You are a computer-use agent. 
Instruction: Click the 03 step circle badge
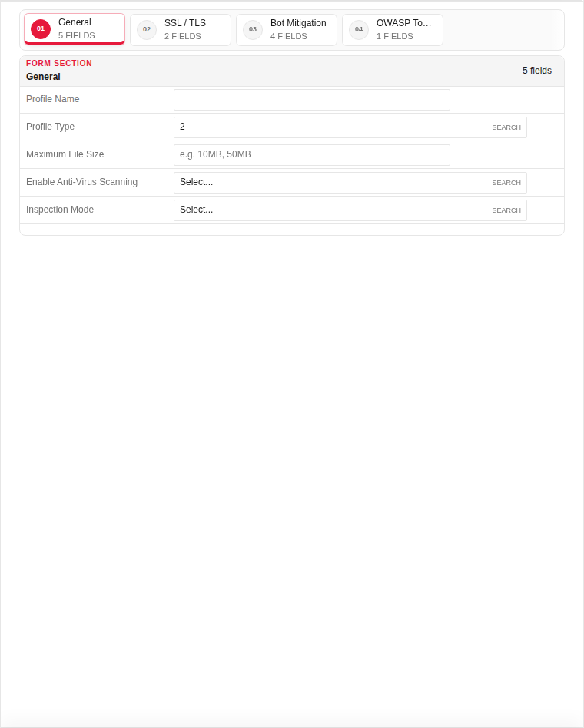[x=253, y=30]
